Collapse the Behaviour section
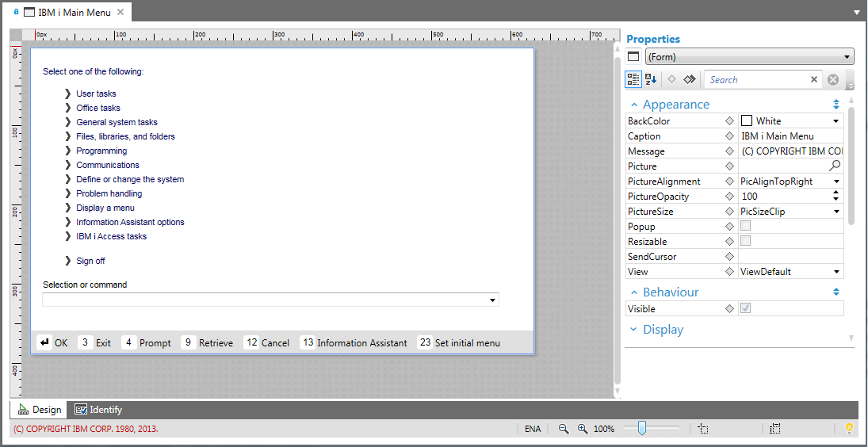 click(633, 292)
